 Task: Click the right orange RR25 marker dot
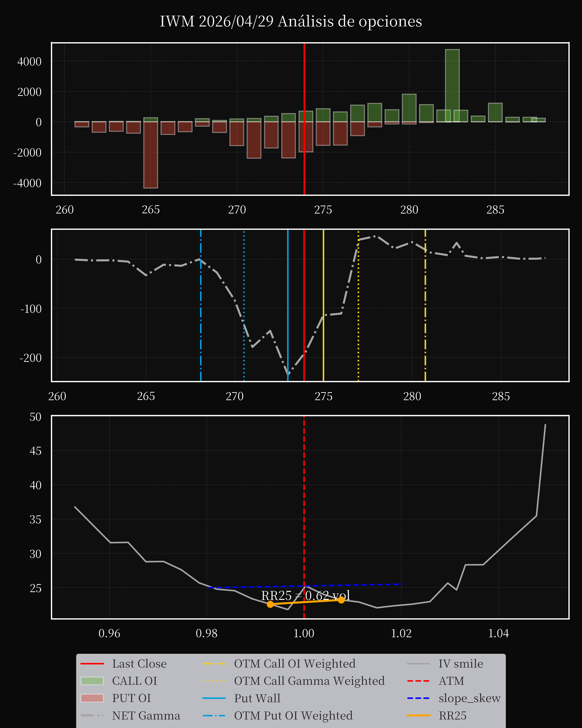(x=341, y=600)
